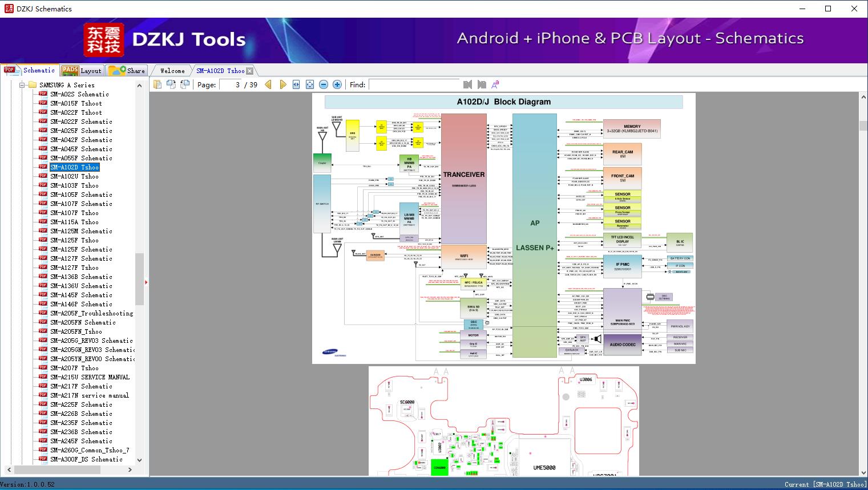This screenshot has height=490, width=868.
Task: Open SM-A225F Schematic file
Action: point(81,404)
